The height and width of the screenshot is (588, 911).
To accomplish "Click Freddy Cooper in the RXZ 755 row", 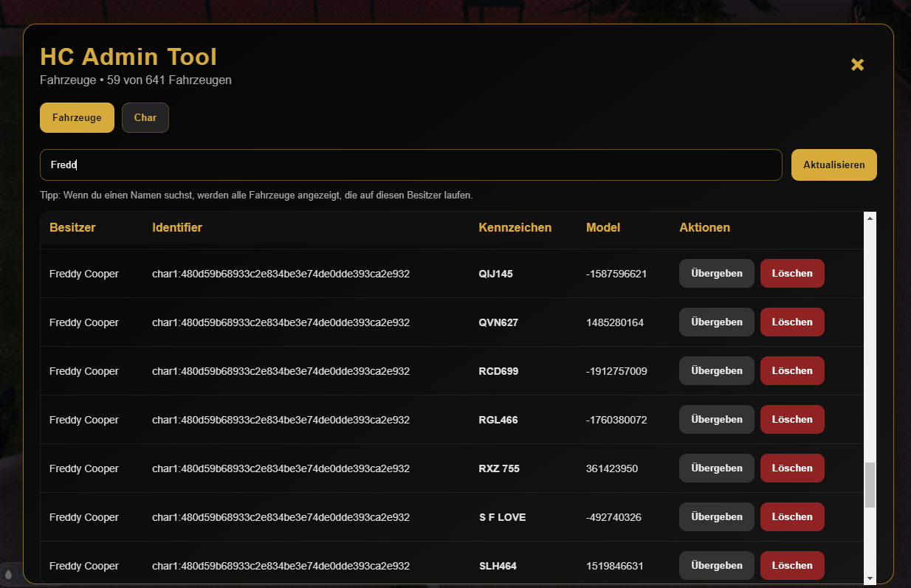I will [84, 468].
